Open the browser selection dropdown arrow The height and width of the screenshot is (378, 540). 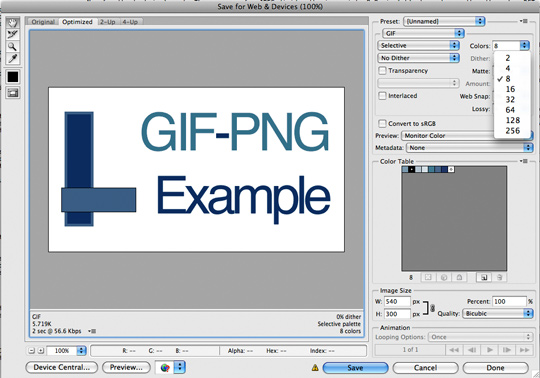(x=179, y=367)
